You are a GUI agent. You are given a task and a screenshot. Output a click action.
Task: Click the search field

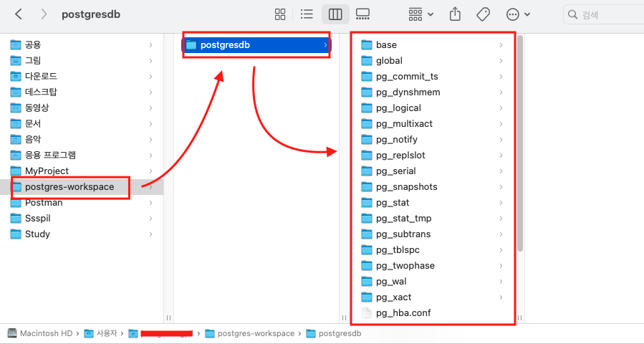pos(604,15)
